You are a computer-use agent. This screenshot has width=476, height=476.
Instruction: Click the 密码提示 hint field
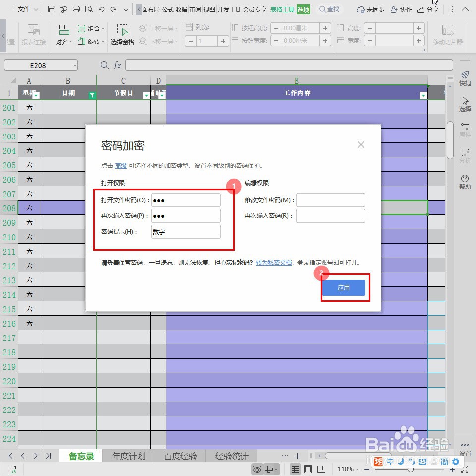click(x=186, y=232)
